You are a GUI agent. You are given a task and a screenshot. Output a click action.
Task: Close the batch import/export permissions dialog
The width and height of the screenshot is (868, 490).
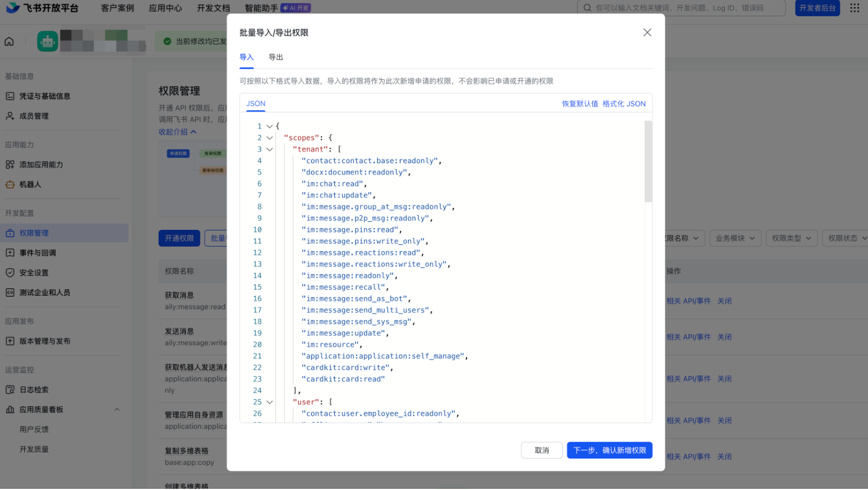[x=647, y=33]
